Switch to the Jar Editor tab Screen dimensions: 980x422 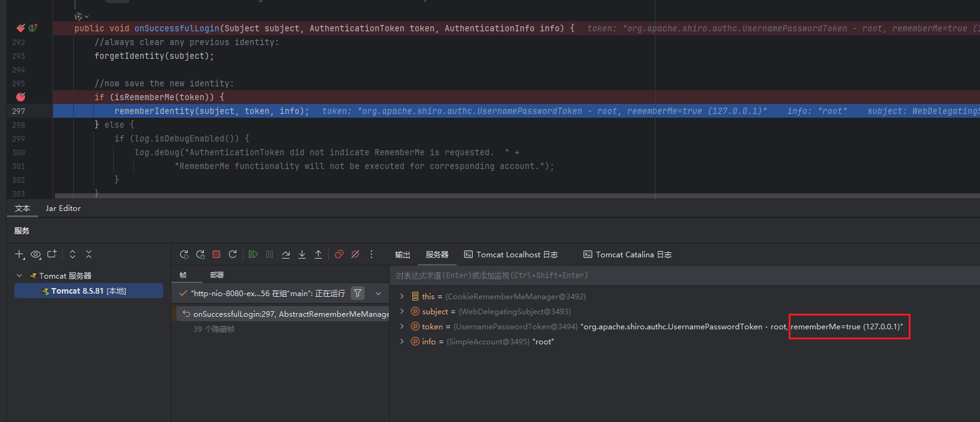point(63,208)
